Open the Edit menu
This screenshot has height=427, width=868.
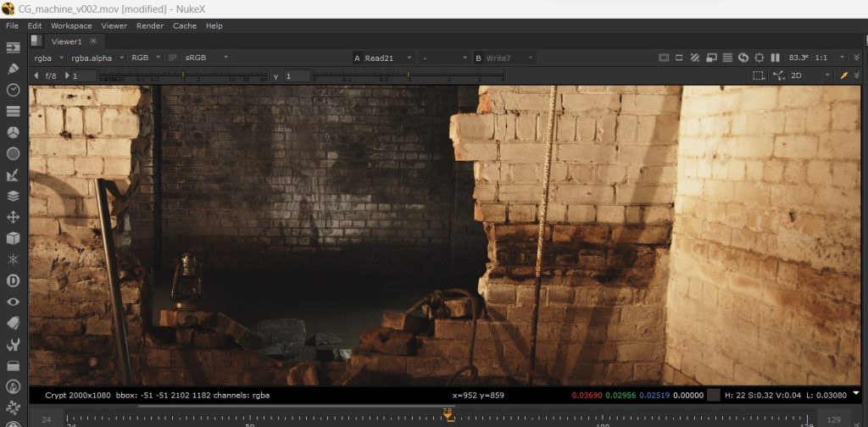coord(35,26)
